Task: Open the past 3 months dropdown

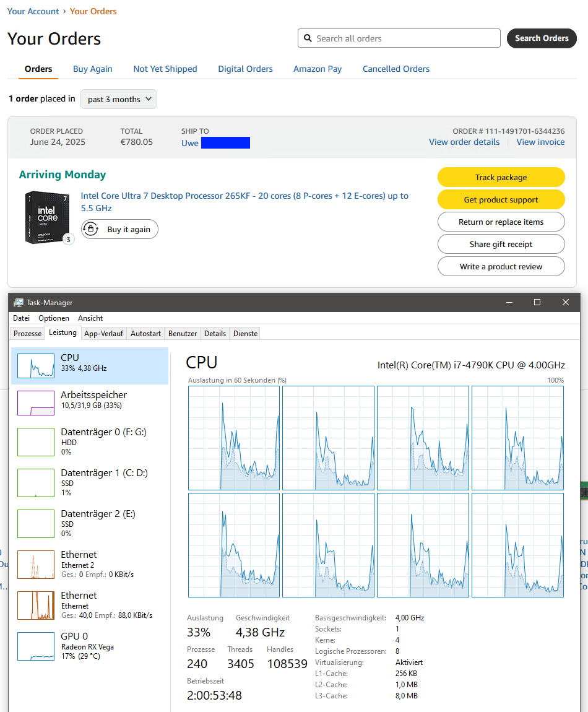Action: 118,99
